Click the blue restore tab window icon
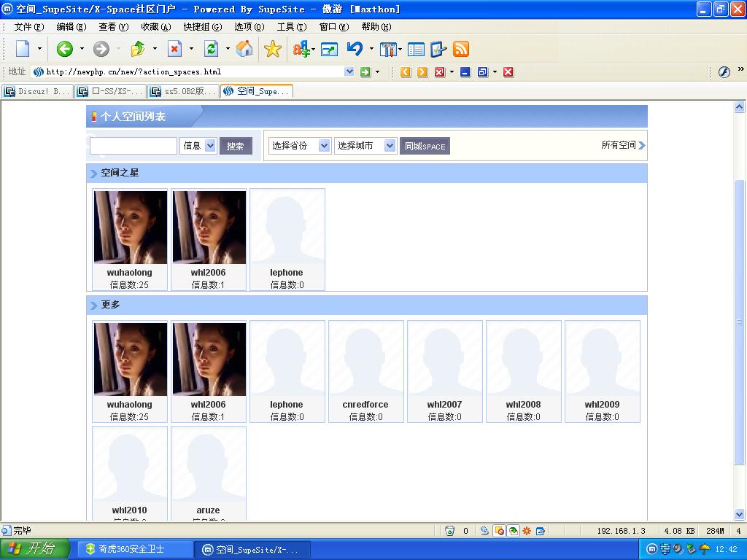Image resolution: width=747 pixels, height=560 pixels. tap(483, 72)
